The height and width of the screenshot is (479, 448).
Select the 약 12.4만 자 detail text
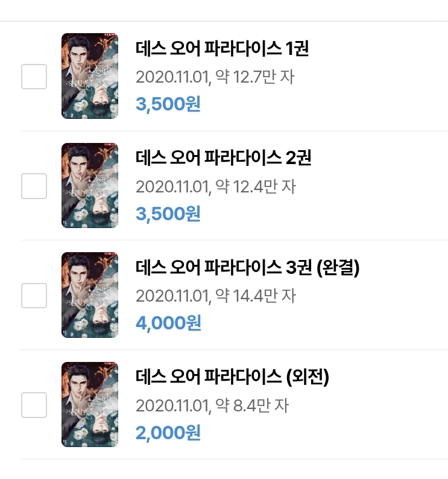(x=215, y=186)
